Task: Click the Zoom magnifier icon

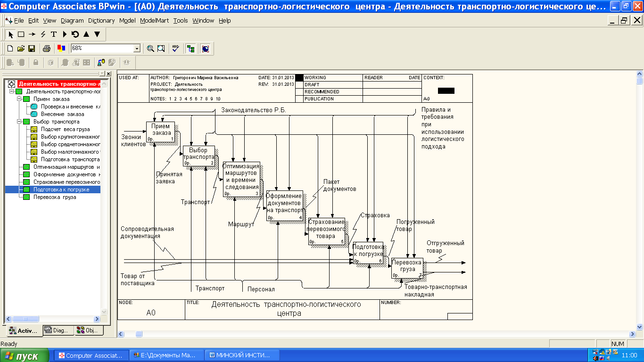Action: point(150,49)
